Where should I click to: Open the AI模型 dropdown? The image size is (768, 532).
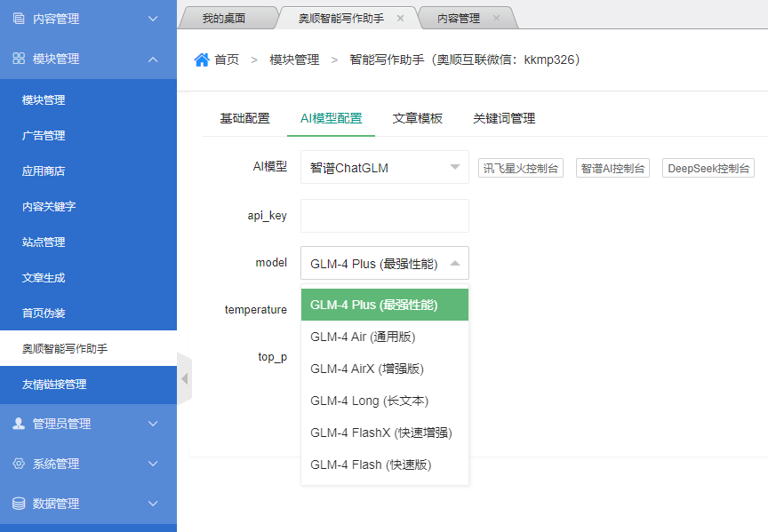coord(384,167)
